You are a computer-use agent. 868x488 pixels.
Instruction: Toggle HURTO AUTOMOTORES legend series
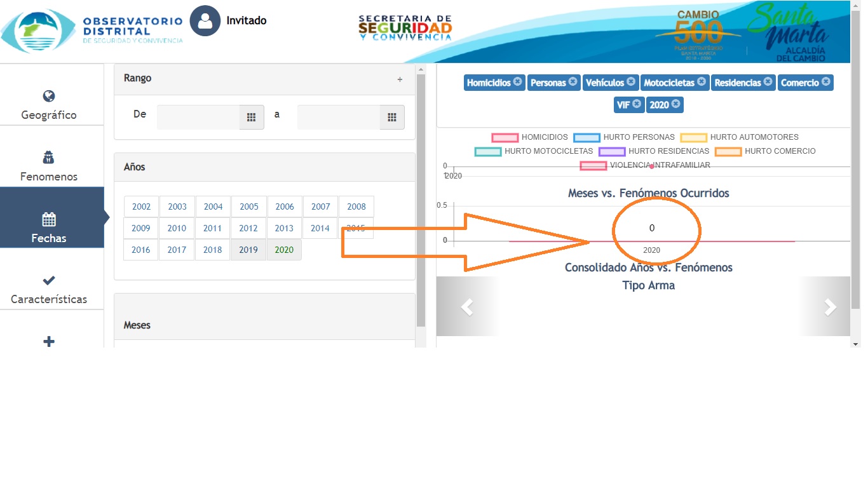pyautogui.click(x=739, y=137)
